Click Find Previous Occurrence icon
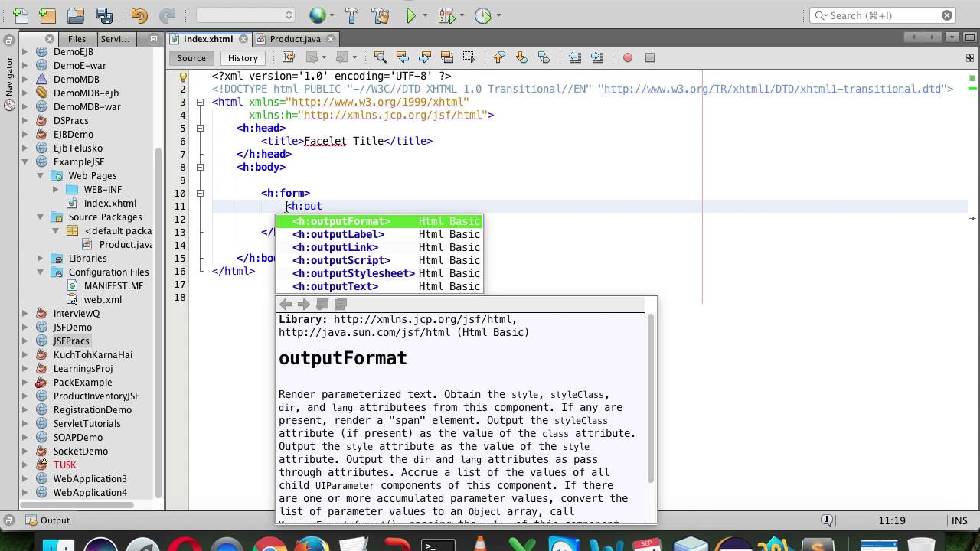980x551 pixels. click(402, 57)
